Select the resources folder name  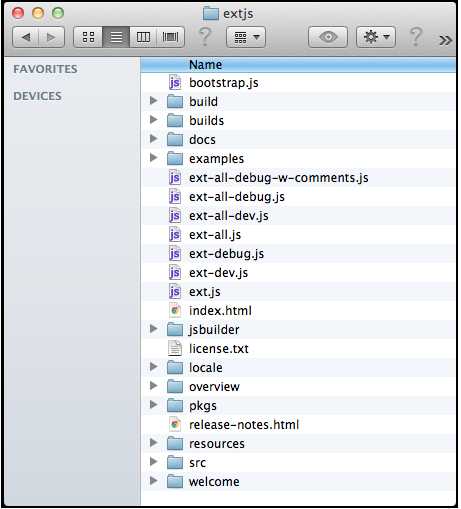217,444
